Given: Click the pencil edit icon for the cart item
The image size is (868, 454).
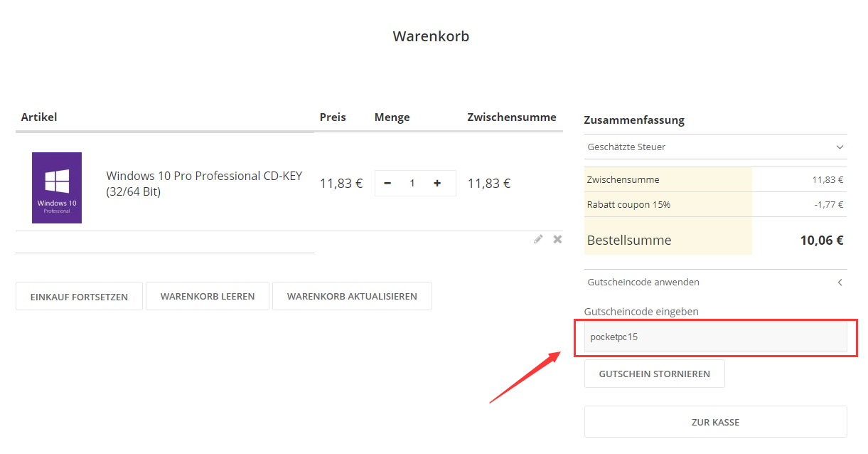Looking at the screenshot, I should tap(538, 239).
